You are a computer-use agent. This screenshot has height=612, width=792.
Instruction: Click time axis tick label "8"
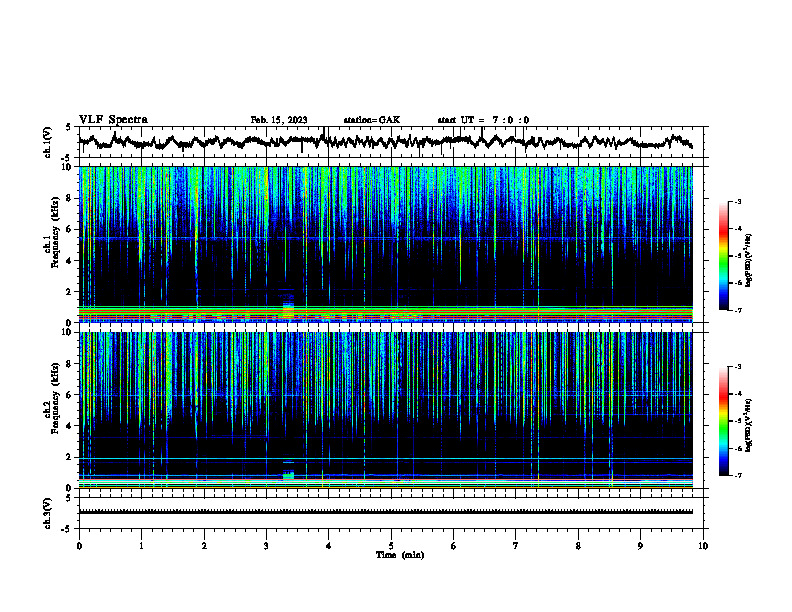coord(578,546)
